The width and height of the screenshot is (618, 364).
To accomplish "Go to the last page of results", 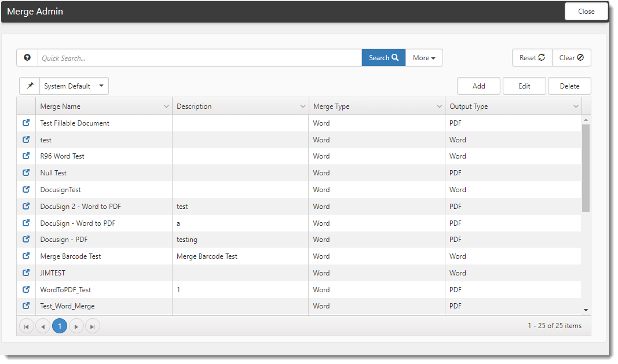I will tap(93, 326).
